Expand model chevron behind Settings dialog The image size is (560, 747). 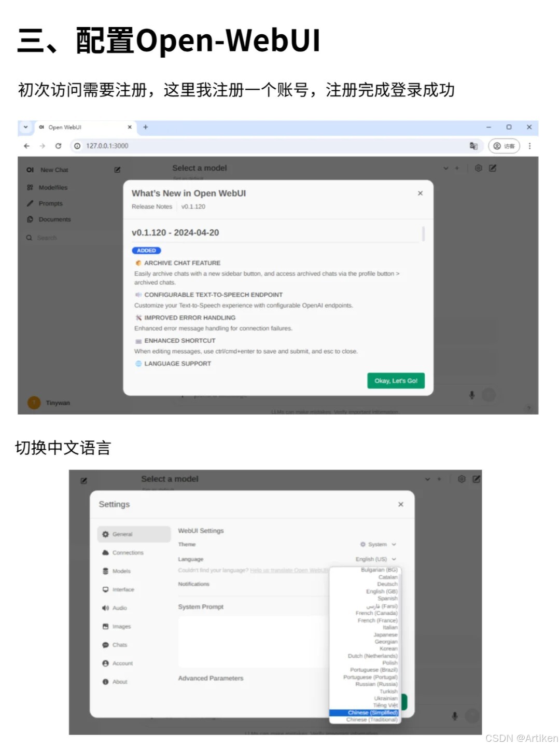tap(428, 479)
